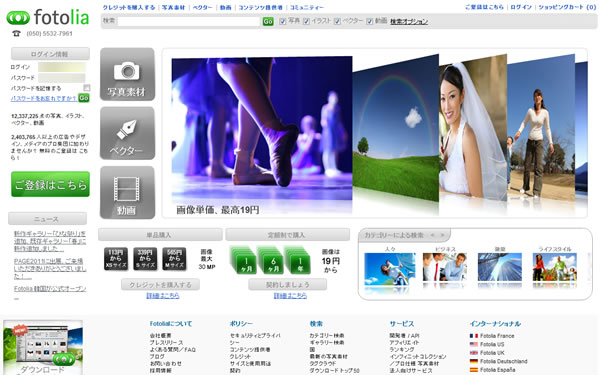Viewport: 600px width, 375px height.
Task: Toggle the 写真 search checkbox
Action: click(282, 21)
